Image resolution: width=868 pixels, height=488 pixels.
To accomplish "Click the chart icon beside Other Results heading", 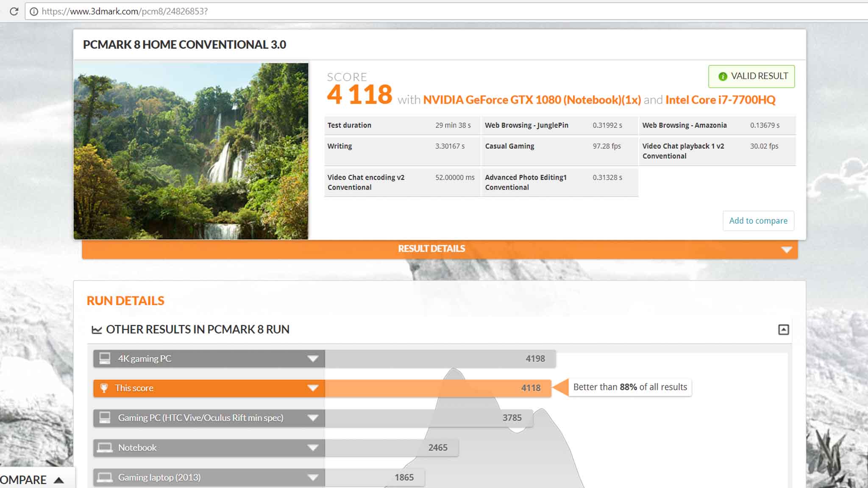I will 97,330.
